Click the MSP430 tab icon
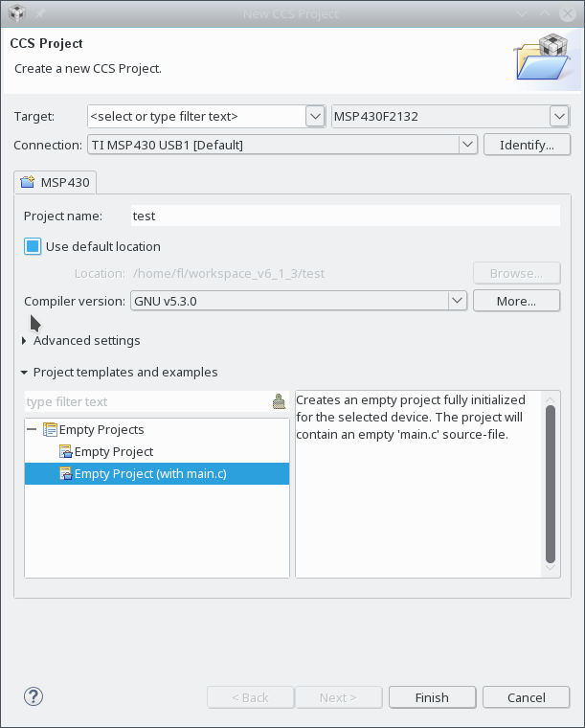This screenshot has height=728, width=585. [28, 182]
